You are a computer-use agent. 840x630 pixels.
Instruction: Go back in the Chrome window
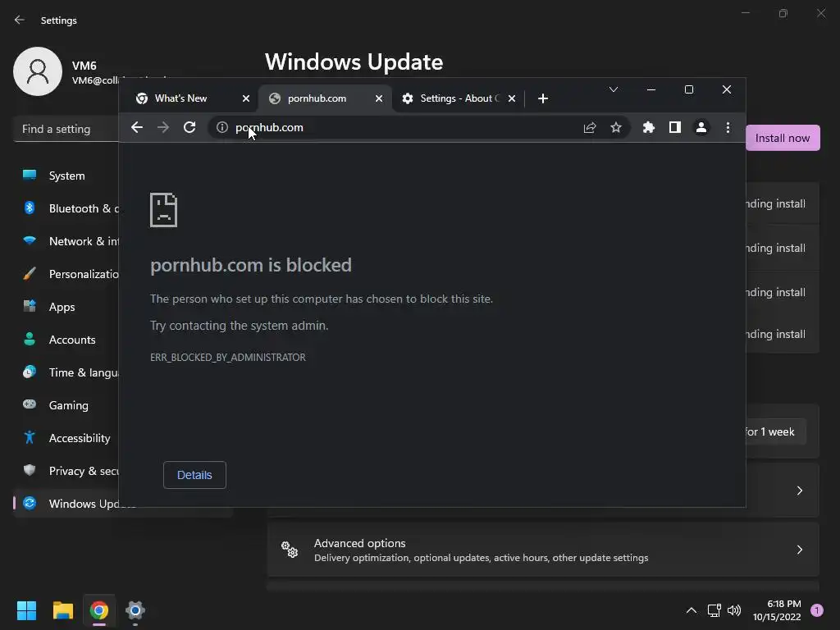coord(137,127)
